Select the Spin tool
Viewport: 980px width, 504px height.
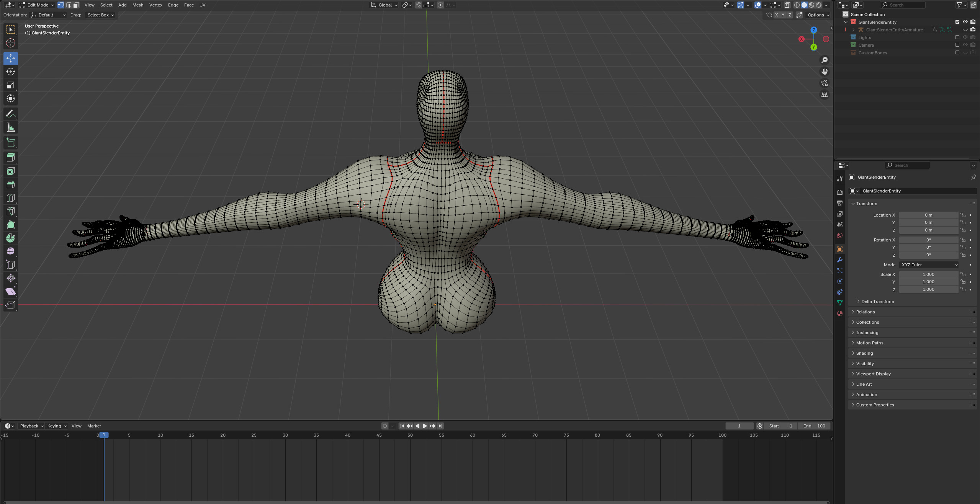(x=11, y=238)
